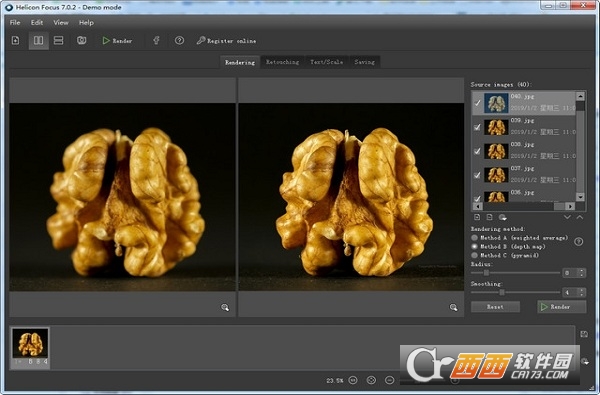The image size is (600, 395).
Task: Open the Helicon Remote camera icon
Action: coord(82,40)
